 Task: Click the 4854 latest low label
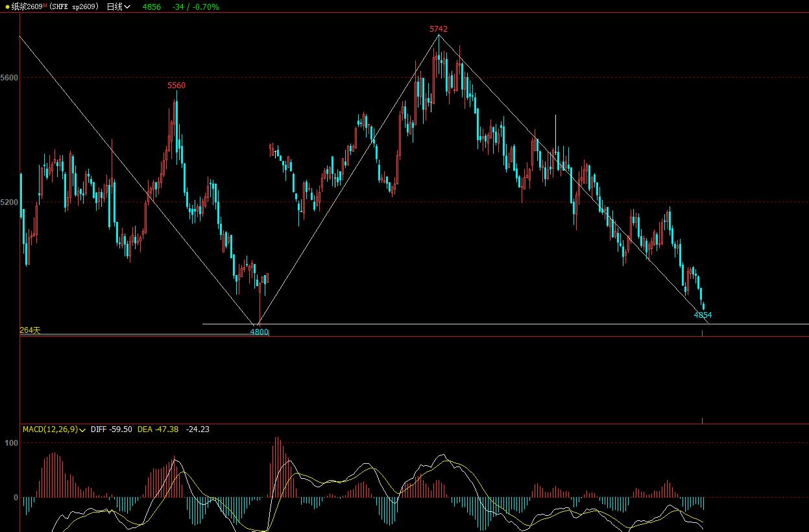click(x=703, y=315)
